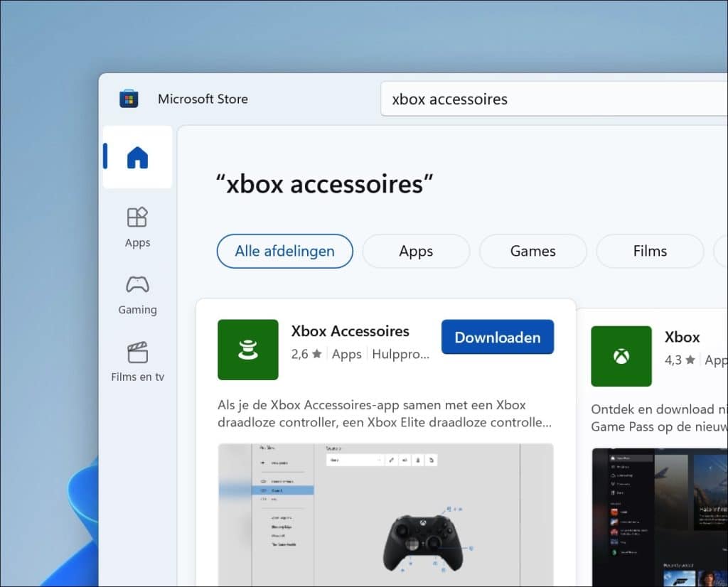Viewport: 728px width, 587px height.
Task: Click the Microsoft Store logo icon
Action: (x=129, y=99)
